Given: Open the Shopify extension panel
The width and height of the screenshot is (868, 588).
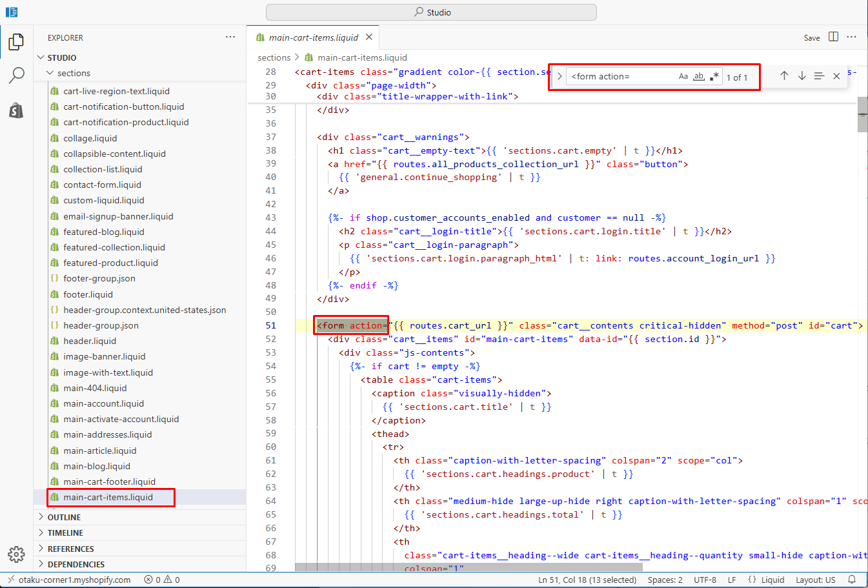Looking at the screenshot, I should pos(16,110).
